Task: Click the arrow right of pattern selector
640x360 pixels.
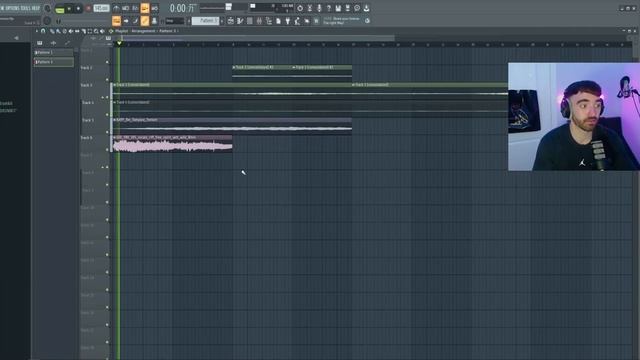Action: click(x=222, y=21)
